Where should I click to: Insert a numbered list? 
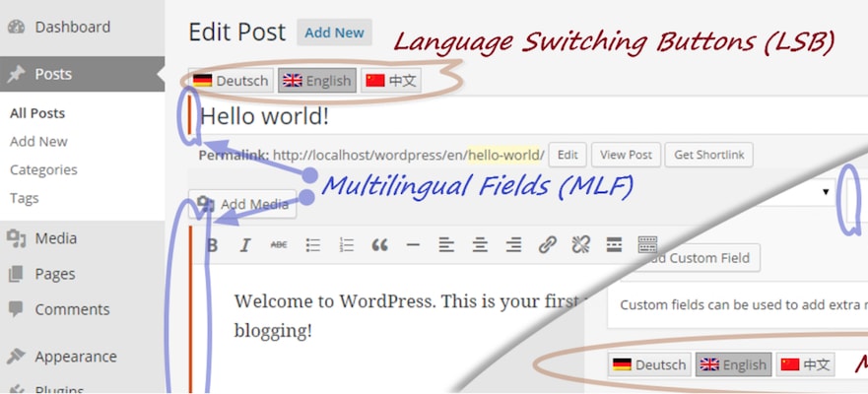(x=346, y=245)
